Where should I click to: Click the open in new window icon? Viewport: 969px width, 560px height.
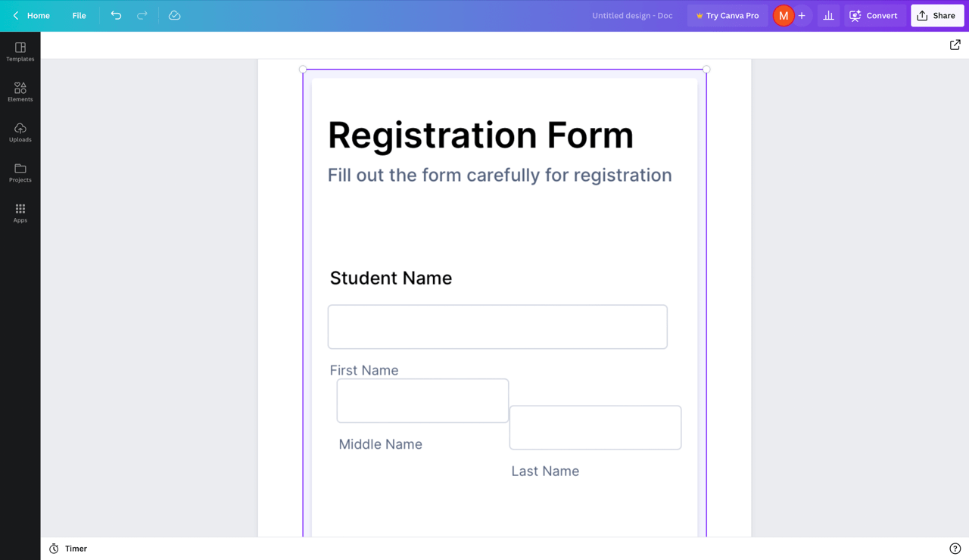(955, 45)
